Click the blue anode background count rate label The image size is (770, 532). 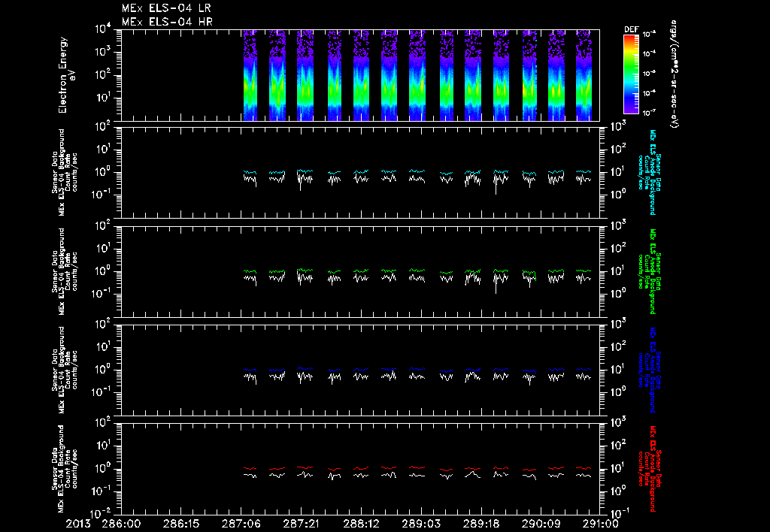[x=650, y=370]
